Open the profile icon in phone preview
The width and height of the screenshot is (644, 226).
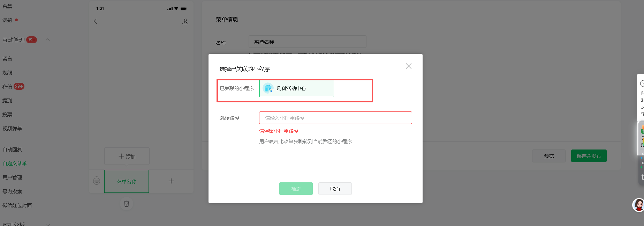(185, 21)
